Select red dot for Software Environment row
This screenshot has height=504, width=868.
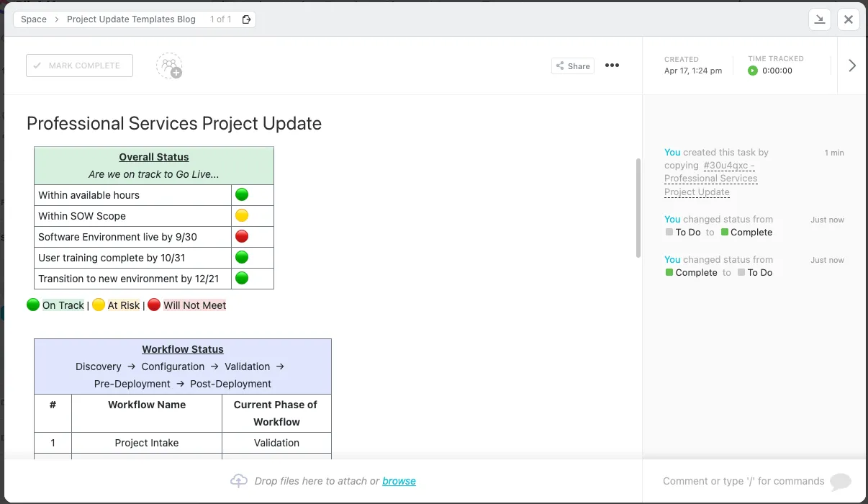pos(242,236)
